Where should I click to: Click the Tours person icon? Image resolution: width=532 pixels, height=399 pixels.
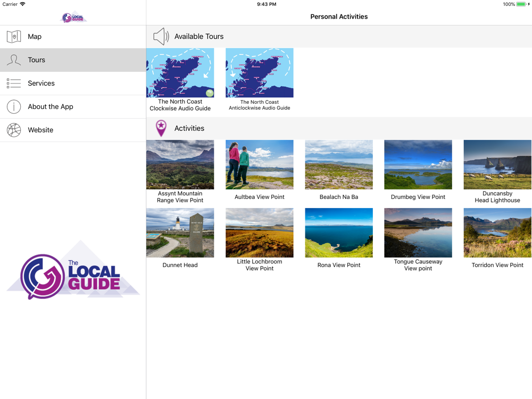[x=14, y=60]
